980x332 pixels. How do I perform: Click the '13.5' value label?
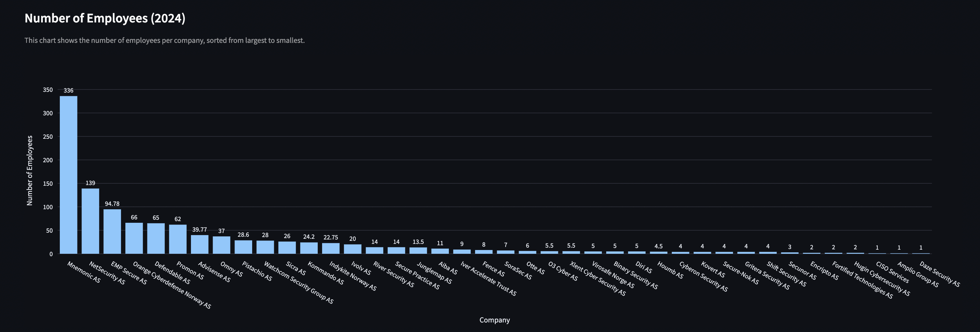(418, 242)
